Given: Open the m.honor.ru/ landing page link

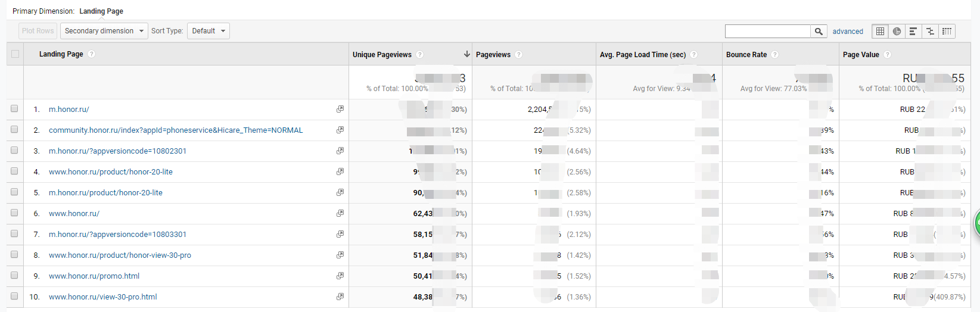Looking at the screenshot, I should (x=69, y=110).
